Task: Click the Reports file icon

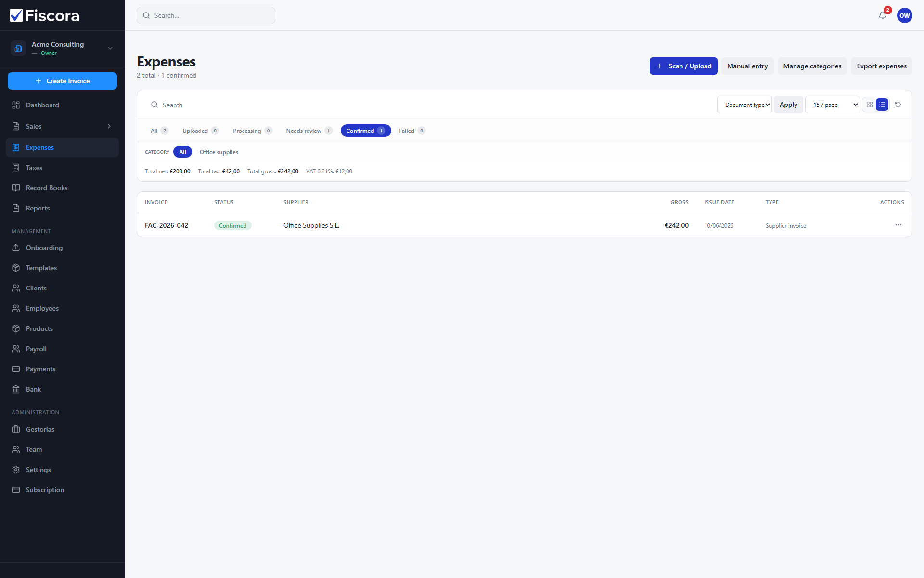Action: coord(16,208)
